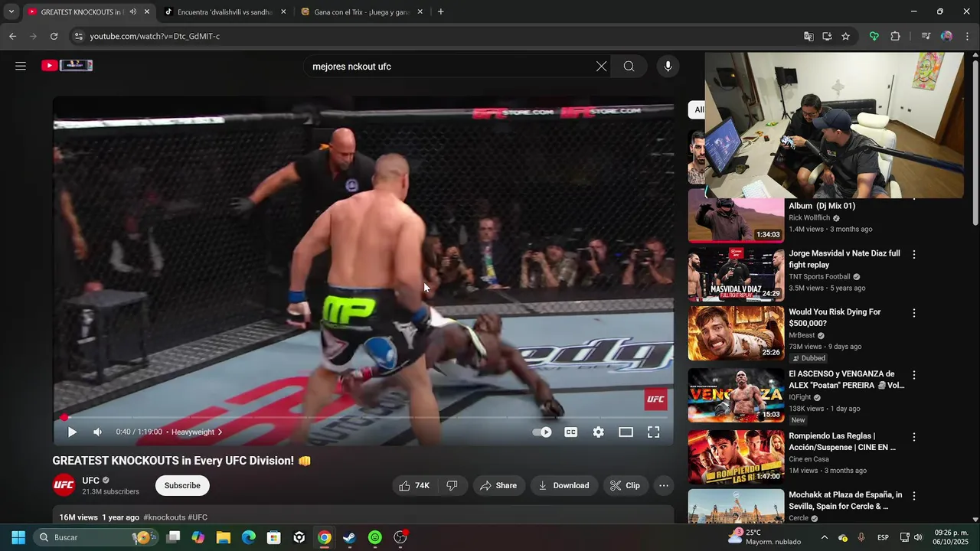Show hidden system tray icons chevron
Screen dimensions: 980x551
coord(824,537)
